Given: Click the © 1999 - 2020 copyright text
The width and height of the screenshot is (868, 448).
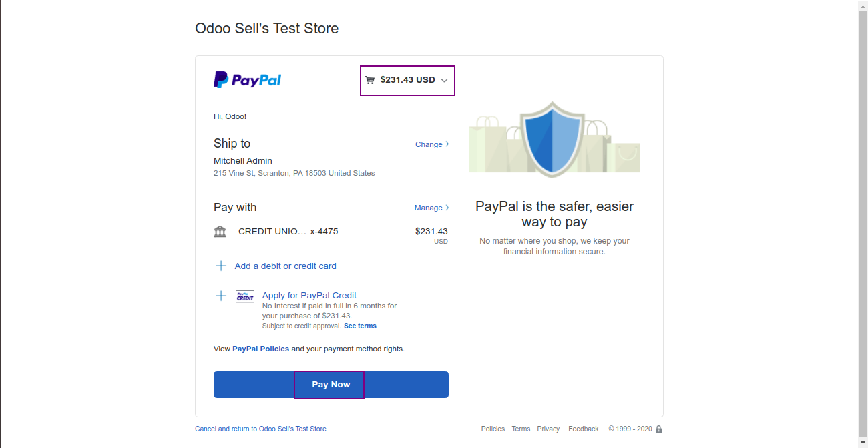Looking at the screenshot, I should pyautogui.click(x=630, y=429).
